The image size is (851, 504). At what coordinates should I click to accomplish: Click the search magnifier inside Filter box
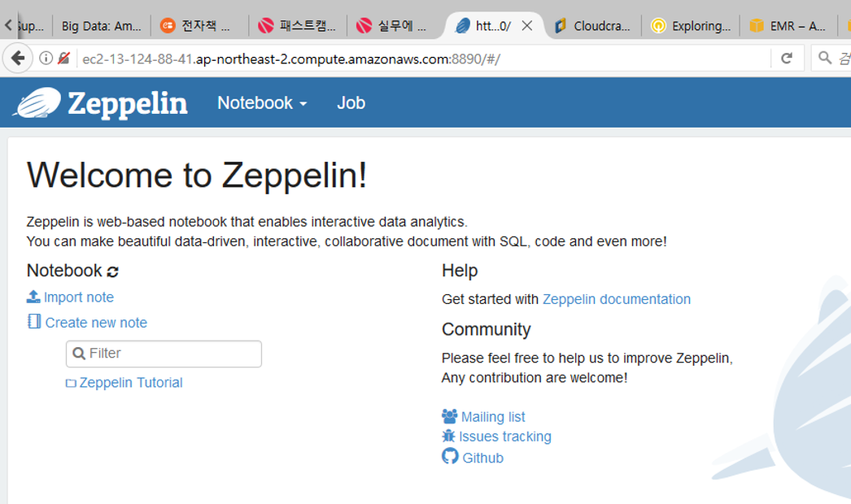click(79, 354)
